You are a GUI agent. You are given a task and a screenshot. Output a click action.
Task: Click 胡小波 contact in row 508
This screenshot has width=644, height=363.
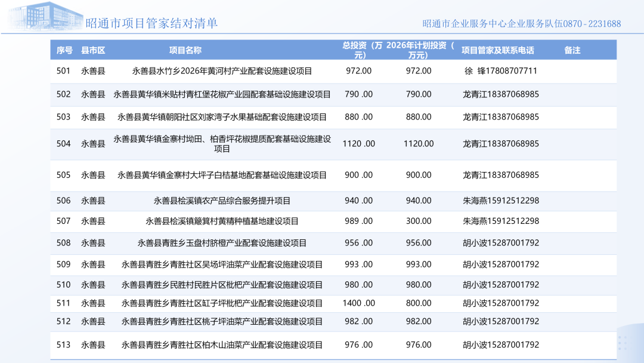501,242
